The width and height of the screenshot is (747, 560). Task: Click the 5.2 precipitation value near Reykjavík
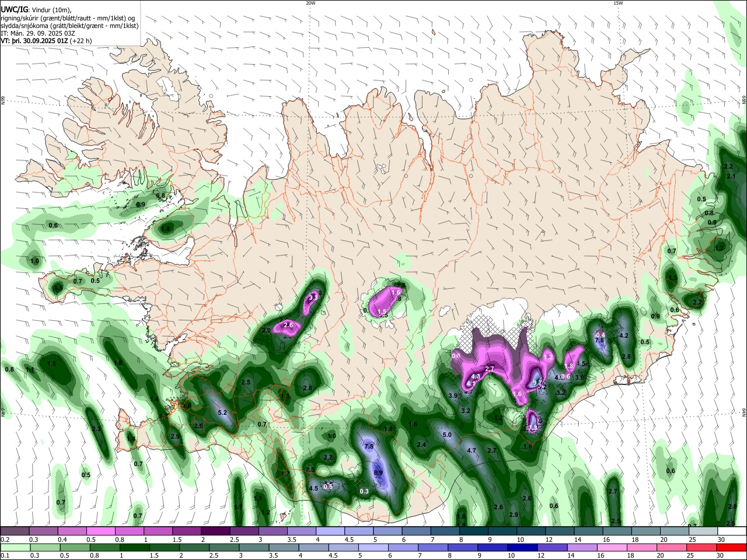click(222, 412)
